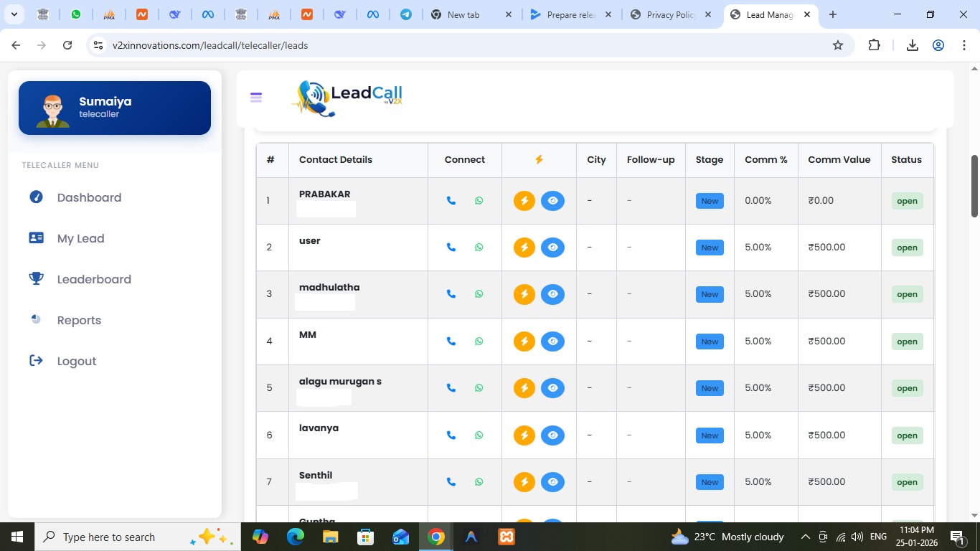Click the lightning quick-action icon for lavanya
The image size is (980, 551).
524,435
